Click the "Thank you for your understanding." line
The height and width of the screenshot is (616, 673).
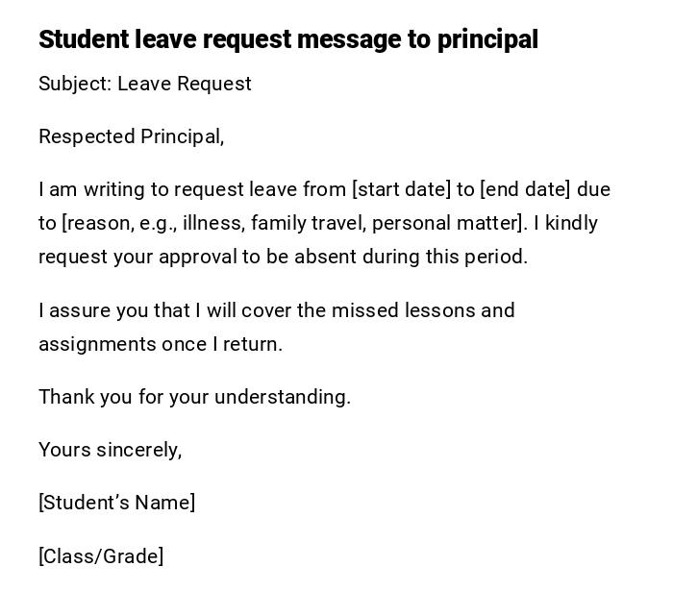tap(194, 397)
